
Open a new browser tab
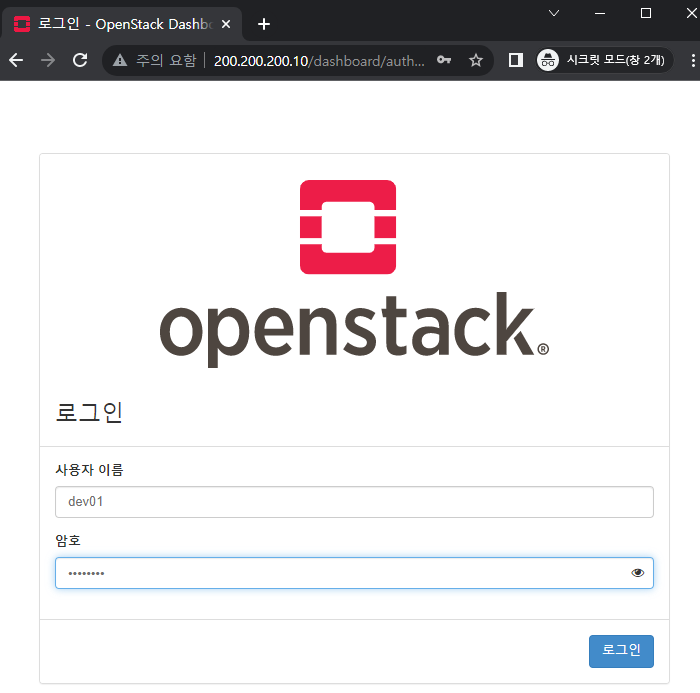click(x=264, y=24)
